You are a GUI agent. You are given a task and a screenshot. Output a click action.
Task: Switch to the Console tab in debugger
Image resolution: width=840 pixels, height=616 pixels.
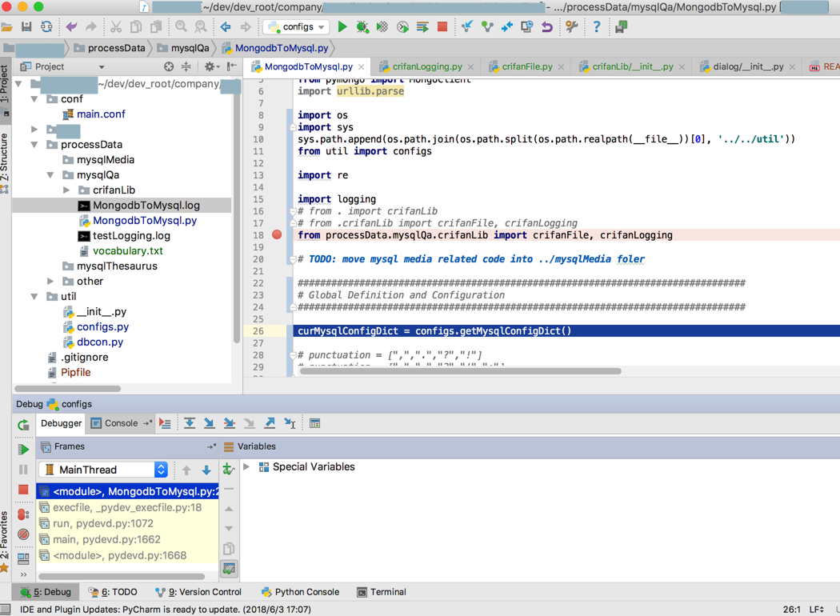(x=120, y=424)
